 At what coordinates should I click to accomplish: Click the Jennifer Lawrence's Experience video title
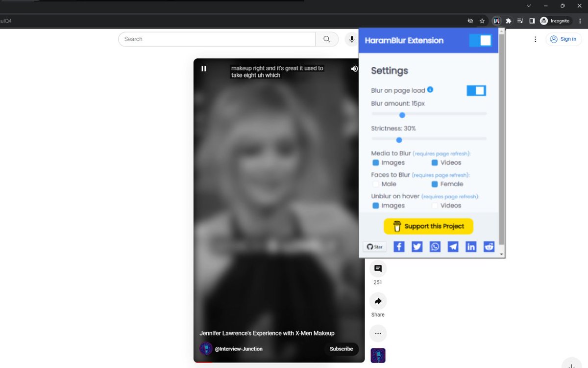click(x=267, y=333)
